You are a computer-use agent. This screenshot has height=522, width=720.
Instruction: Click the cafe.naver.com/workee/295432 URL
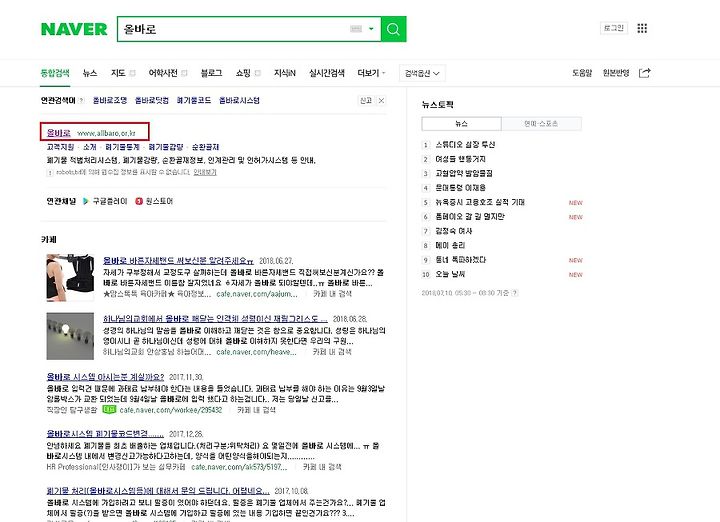click(x=171, y=410)
